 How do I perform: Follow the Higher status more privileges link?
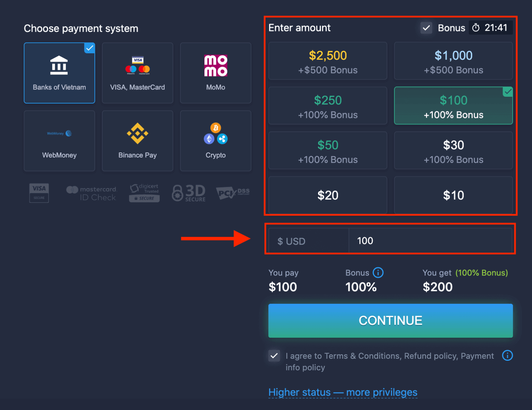[x=343, y=392]
